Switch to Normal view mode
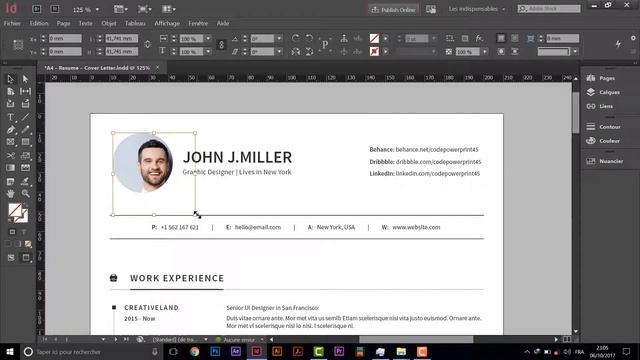Screen dimensions: 640x360 [11, 258]
